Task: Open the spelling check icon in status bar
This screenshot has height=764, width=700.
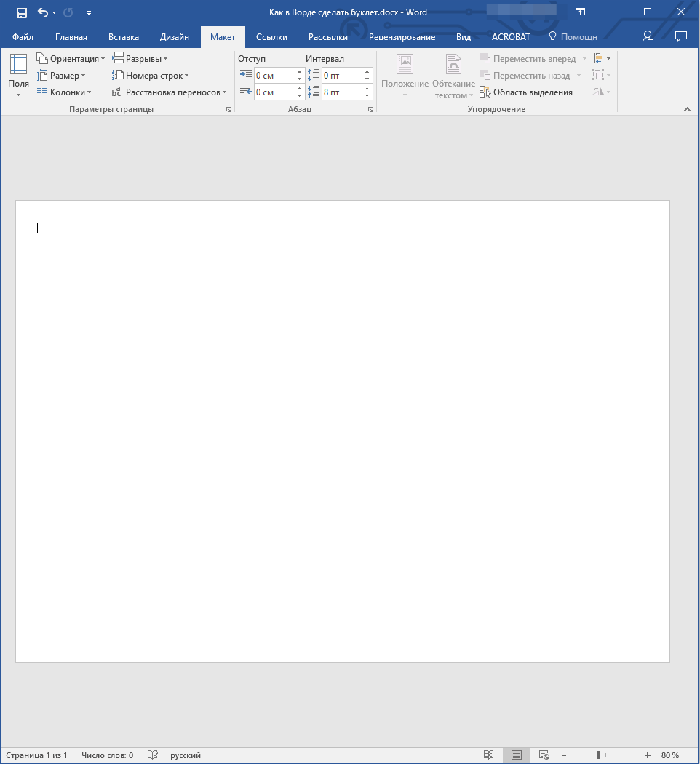Action: 152,755
